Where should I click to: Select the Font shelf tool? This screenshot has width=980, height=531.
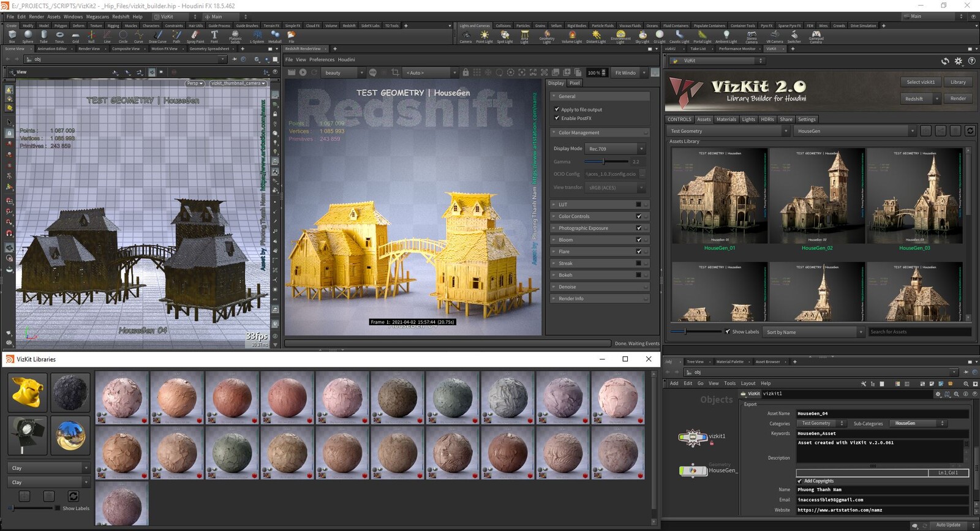[214, 37]
